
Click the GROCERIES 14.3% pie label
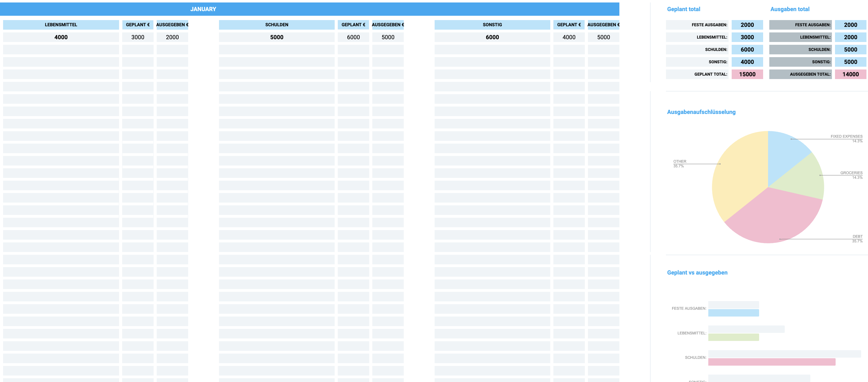pyautogui.click(x=851, y=175)
